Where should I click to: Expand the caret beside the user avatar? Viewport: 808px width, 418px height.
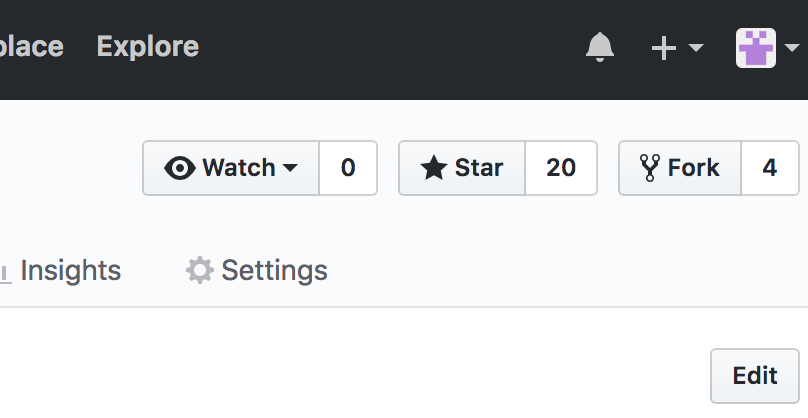coord(791,48)
